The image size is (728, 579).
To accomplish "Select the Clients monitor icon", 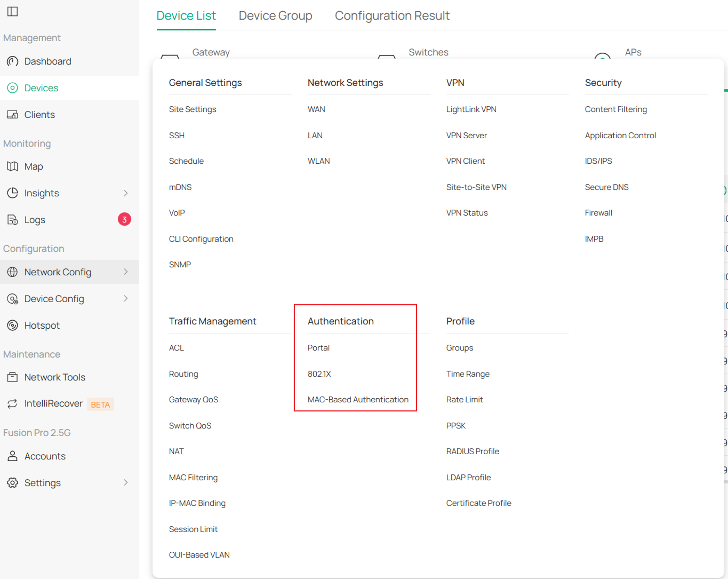I will (13, 114).
